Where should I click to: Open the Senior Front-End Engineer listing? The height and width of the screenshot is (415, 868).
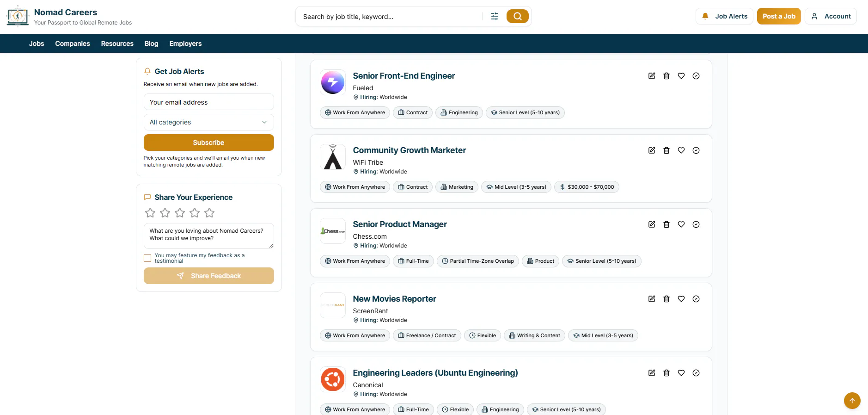point(404,76)
